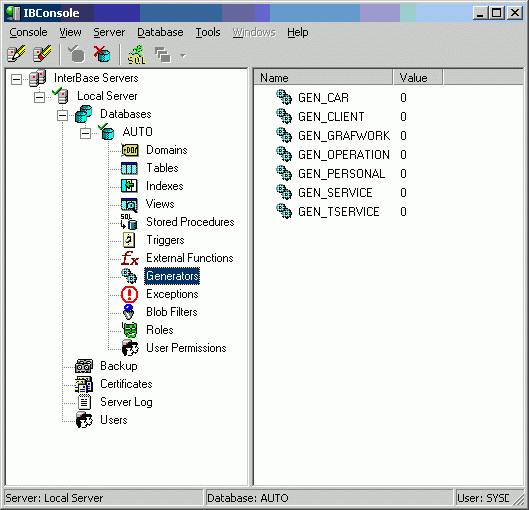Select the Backup tree item
Screen dimensions: 529x510
click(119, 366)
